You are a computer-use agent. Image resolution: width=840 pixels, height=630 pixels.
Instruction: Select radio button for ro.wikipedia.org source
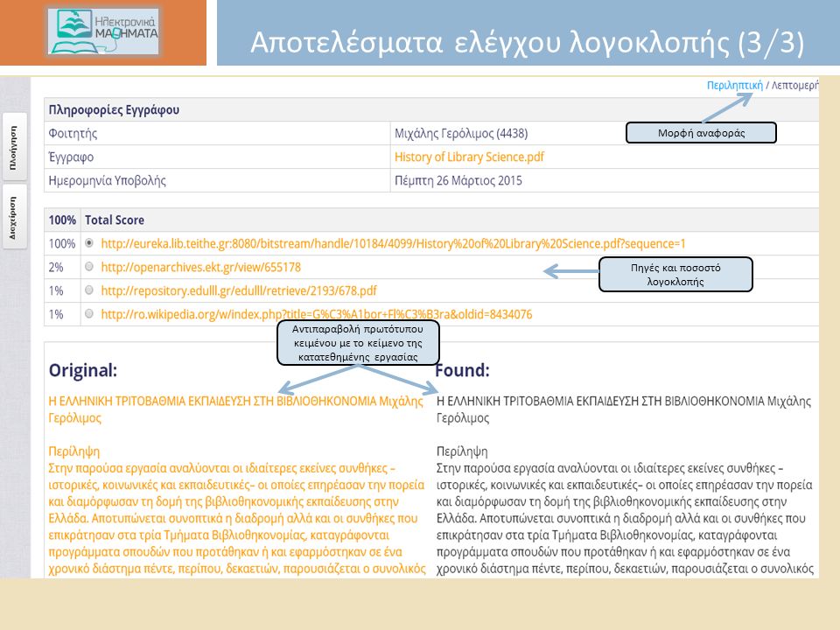[x=89, y=314]
